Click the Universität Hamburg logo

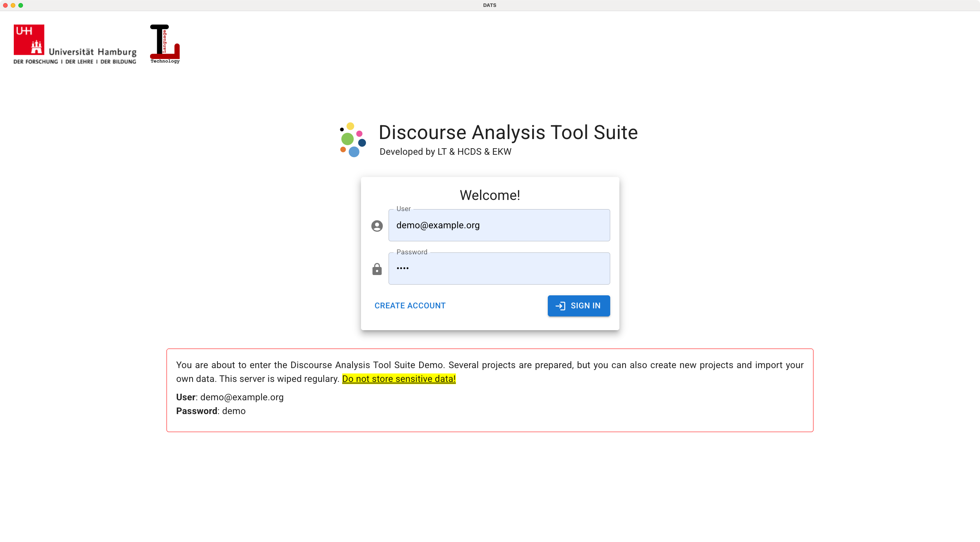tap(75, 44)
